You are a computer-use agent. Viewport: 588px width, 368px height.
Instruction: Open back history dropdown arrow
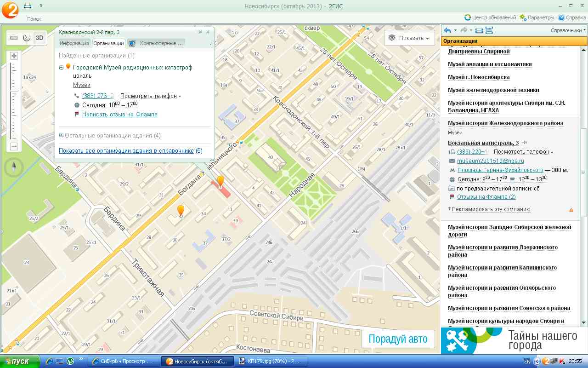pyautogui.click(x=455, y=30)
